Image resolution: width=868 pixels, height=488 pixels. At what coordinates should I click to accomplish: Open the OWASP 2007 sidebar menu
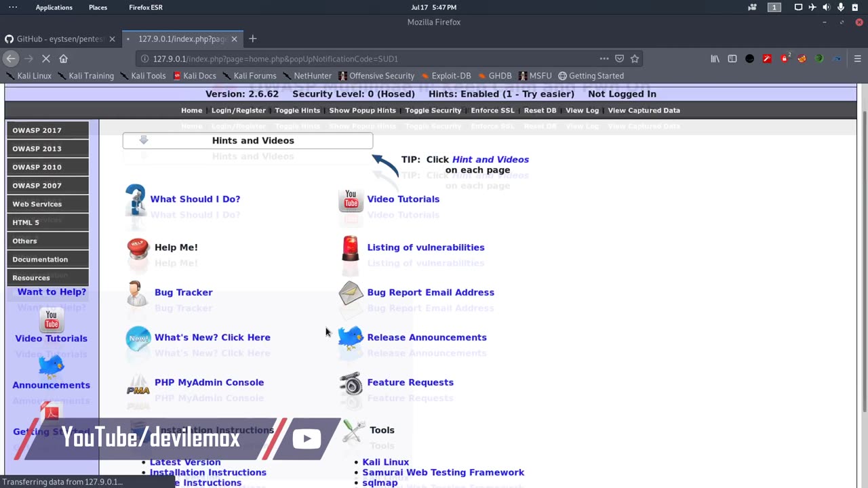click(x=47, y=185)
